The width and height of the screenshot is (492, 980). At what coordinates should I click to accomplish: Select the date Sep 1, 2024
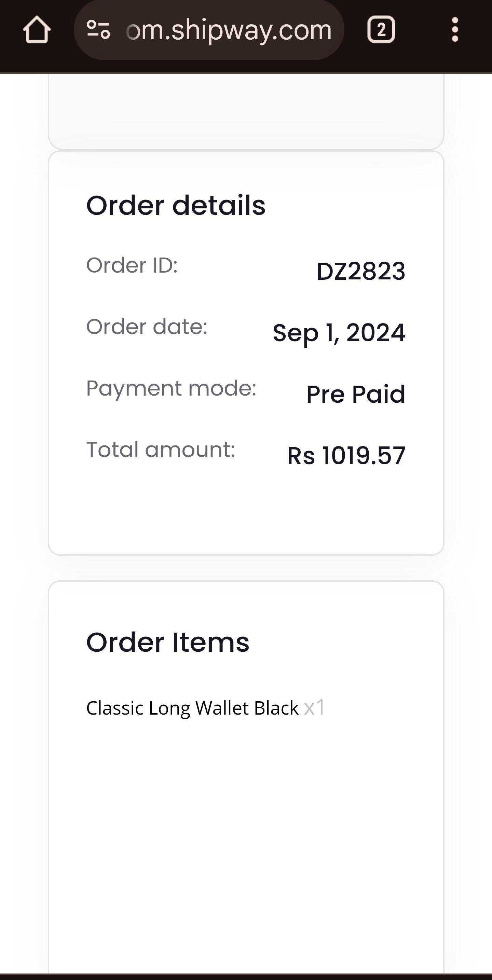pos(339,333)
